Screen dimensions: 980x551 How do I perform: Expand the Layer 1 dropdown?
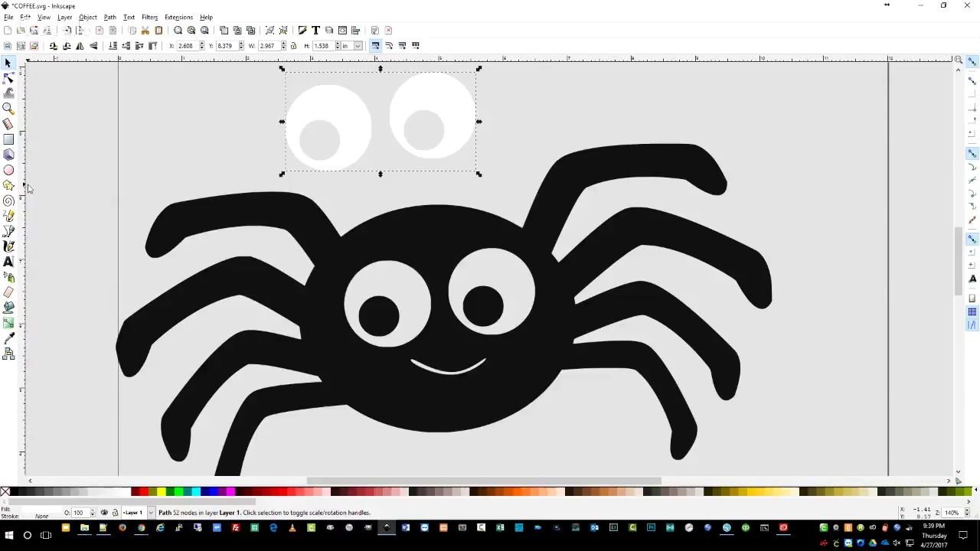(151, 513)
